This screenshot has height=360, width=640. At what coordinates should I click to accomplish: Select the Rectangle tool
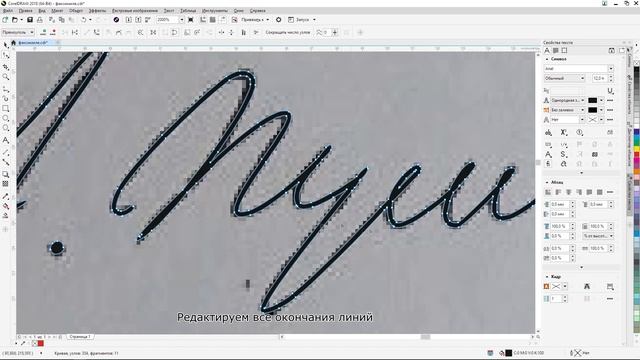click(x=6, y=109)
